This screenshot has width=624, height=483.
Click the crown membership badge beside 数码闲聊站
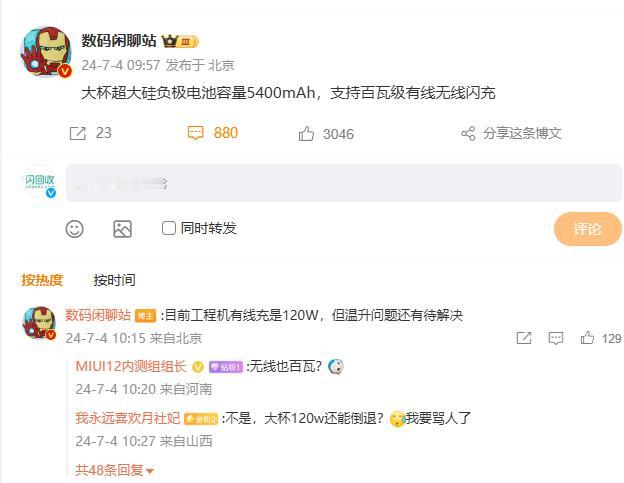[x=180, y=41]
